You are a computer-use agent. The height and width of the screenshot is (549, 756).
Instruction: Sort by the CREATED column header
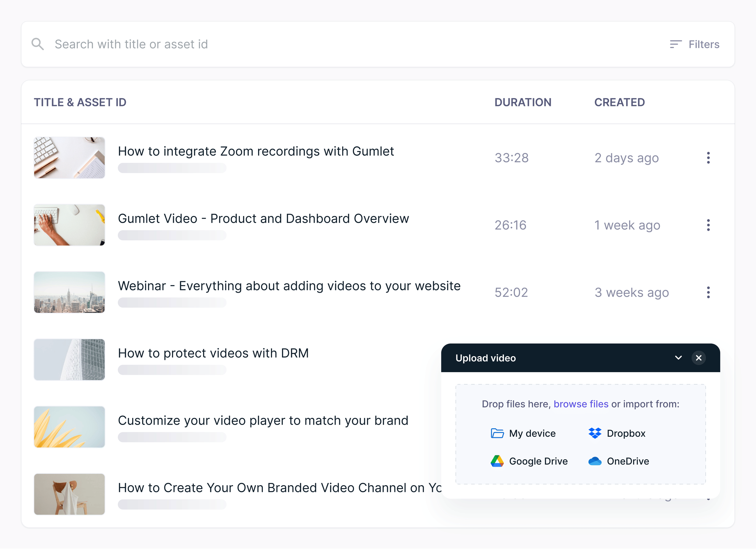pos(619,102)
